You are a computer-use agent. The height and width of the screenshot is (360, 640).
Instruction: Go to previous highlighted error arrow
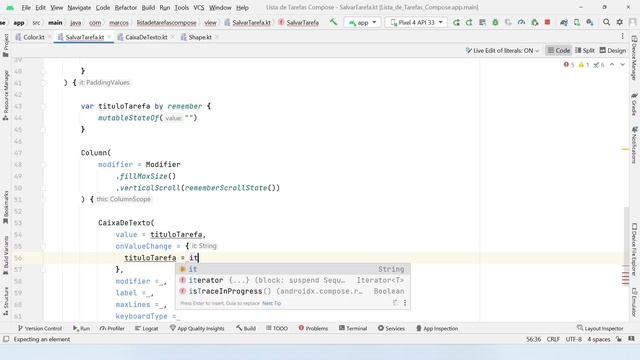(x=612, y=64)
